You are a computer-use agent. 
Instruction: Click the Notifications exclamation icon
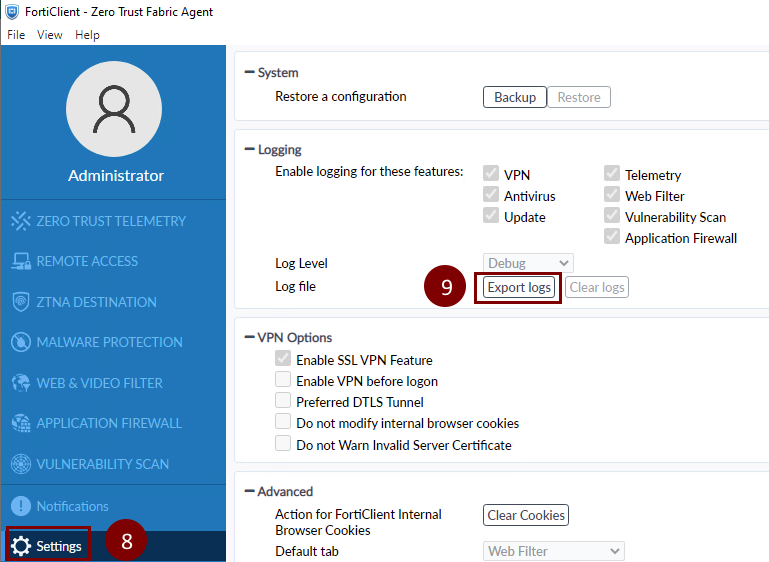pyautogui.click(x=21, y=506)
